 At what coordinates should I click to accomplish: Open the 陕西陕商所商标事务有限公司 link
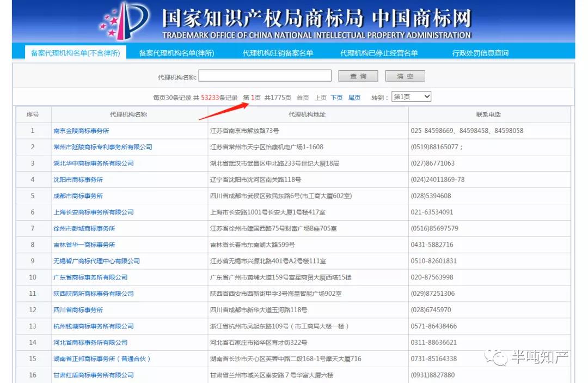94,294
